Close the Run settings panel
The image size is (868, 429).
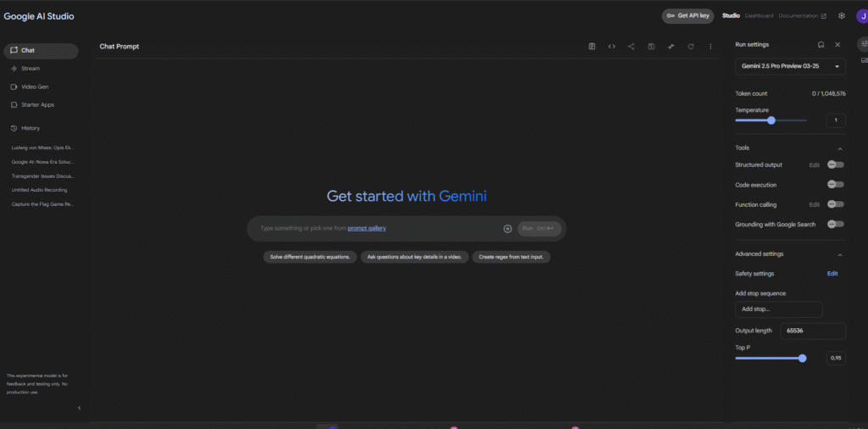837,44
